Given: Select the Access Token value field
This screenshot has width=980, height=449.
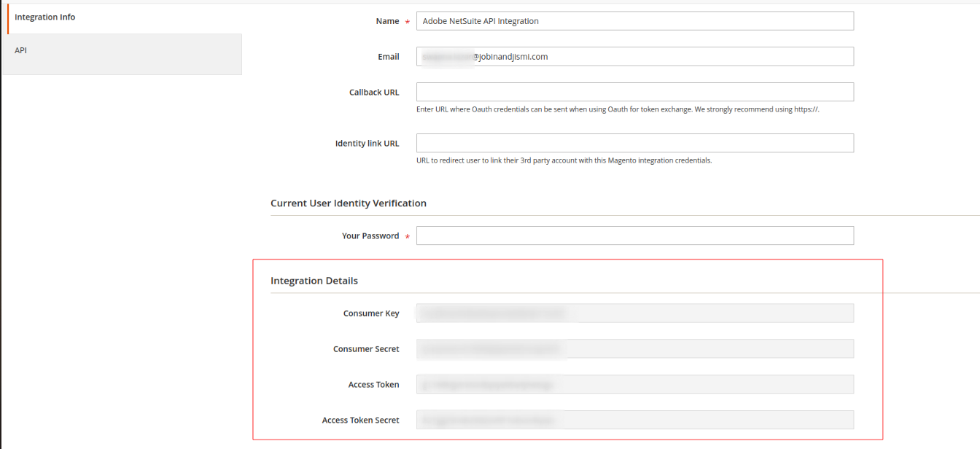Looking at the screenshot, I should 634,384.
